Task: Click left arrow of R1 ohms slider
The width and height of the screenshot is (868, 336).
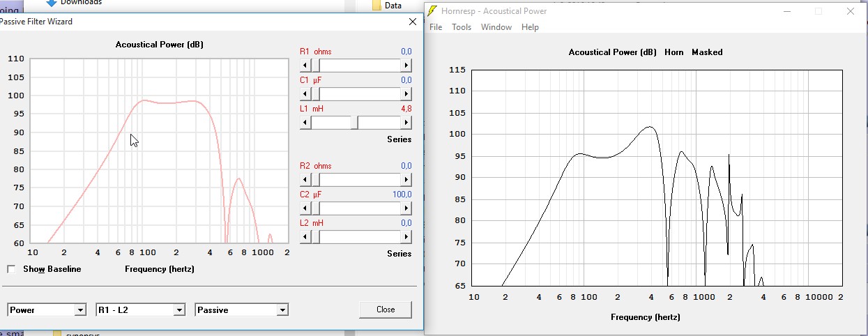Action: pyautogui.click(x=305, y=65)
